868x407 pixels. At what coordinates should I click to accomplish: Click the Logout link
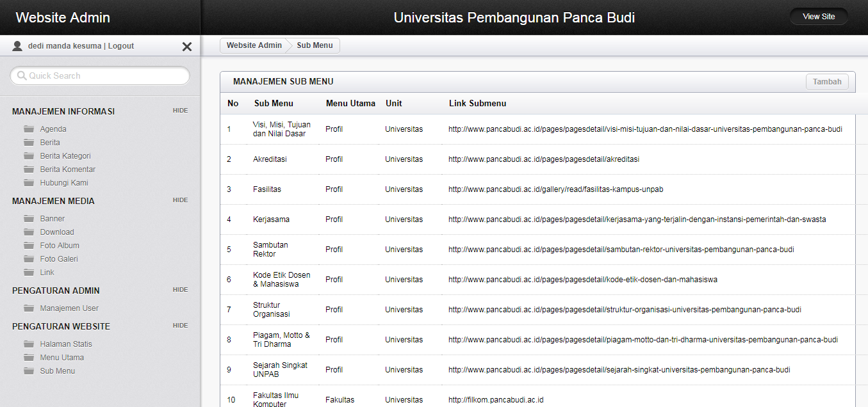[121, 46]
